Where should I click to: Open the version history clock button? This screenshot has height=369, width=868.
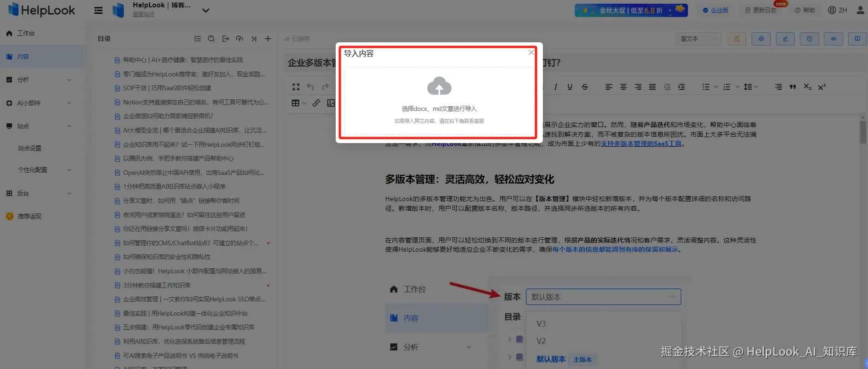810,39
